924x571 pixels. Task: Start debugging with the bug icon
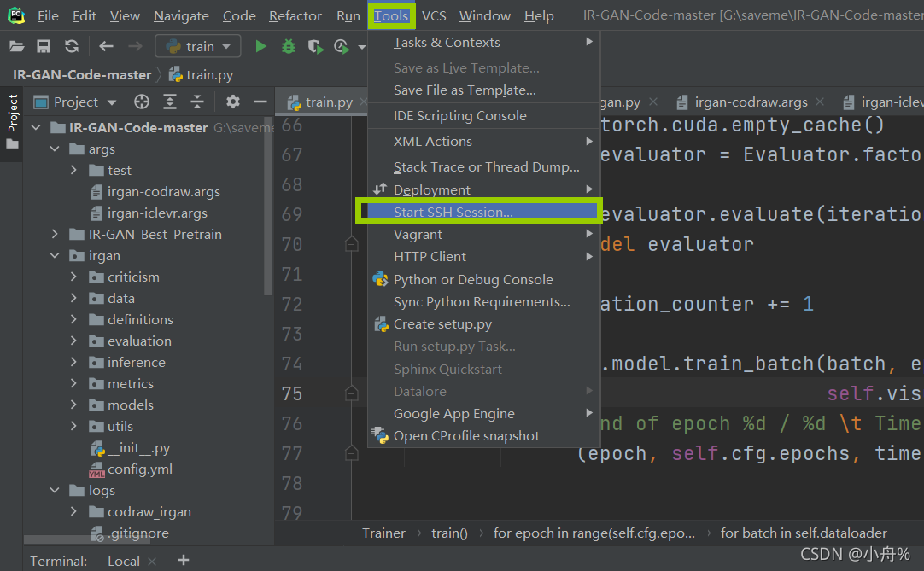coord(288,46)
